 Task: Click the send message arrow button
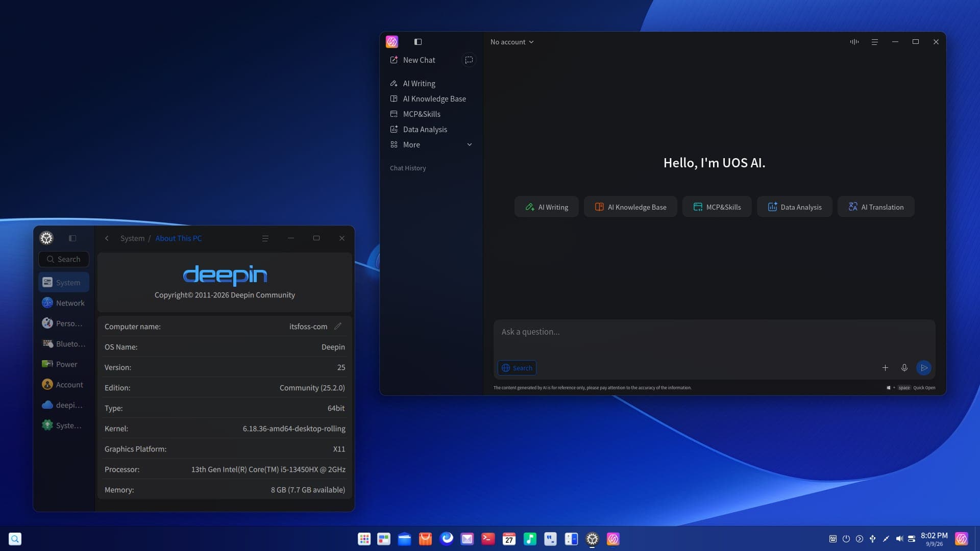point(924,368)
